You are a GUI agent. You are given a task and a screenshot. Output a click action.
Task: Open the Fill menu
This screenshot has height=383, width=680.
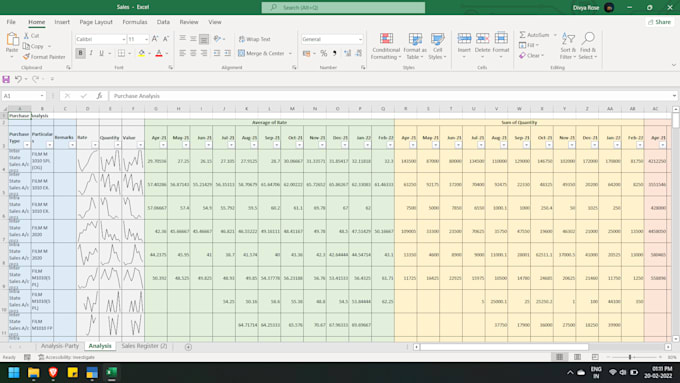click(x=529, y=45)
